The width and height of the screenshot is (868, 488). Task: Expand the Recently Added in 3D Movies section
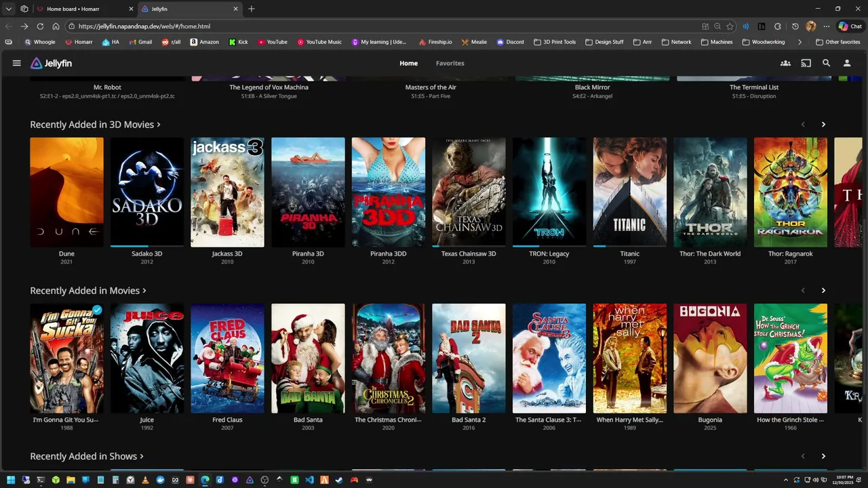pyautogui.click(x=95, y=125)
